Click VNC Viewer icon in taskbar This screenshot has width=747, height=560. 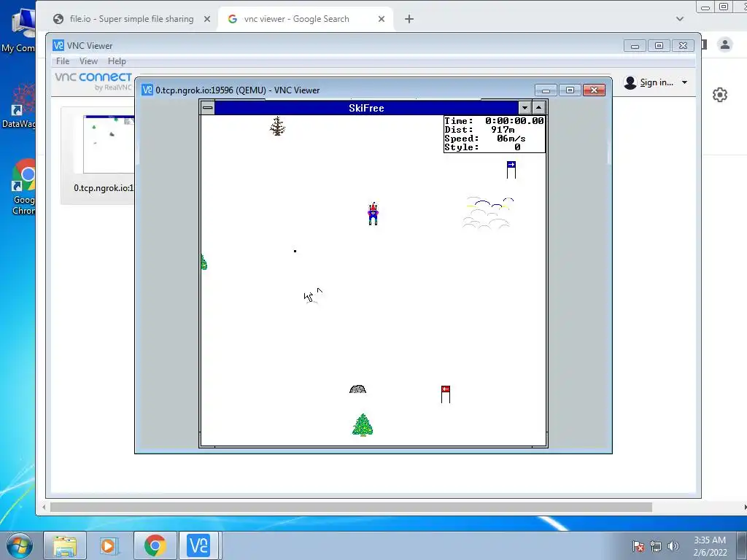[198, 545]
